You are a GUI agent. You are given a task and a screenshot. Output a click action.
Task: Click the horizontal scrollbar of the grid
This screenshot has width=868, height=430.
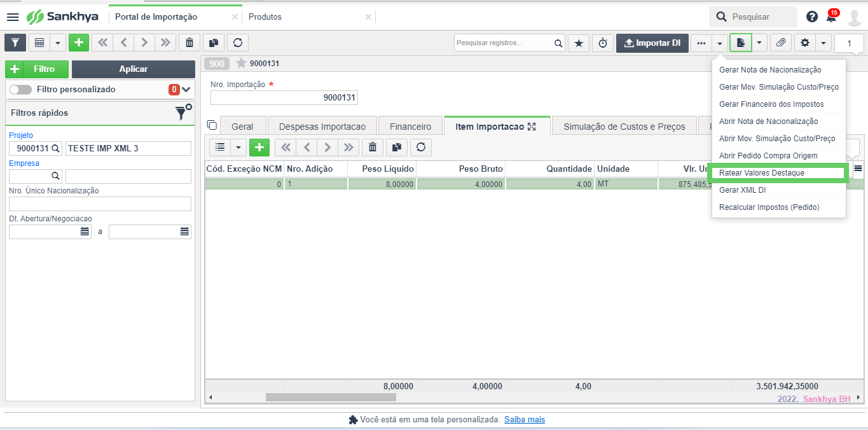331,398
